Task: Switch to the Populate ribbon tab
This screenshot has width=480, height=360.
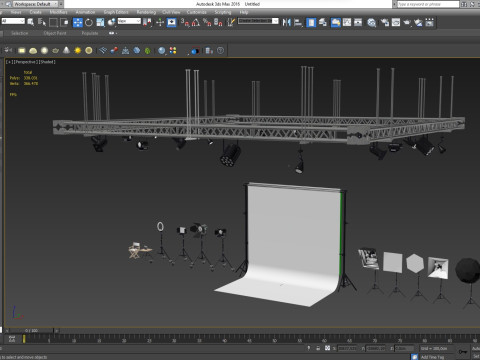Action: click(x=90, y=33)
